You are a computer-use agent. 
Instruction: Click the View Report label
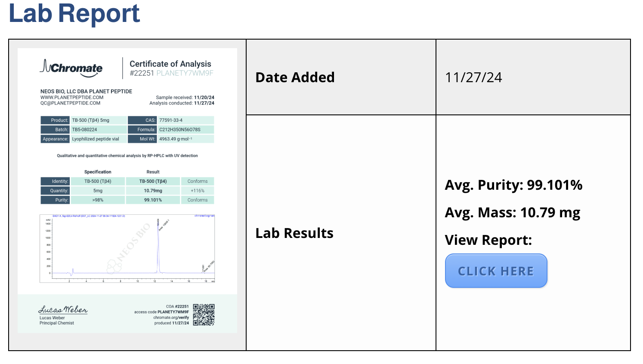coord(488,240)
